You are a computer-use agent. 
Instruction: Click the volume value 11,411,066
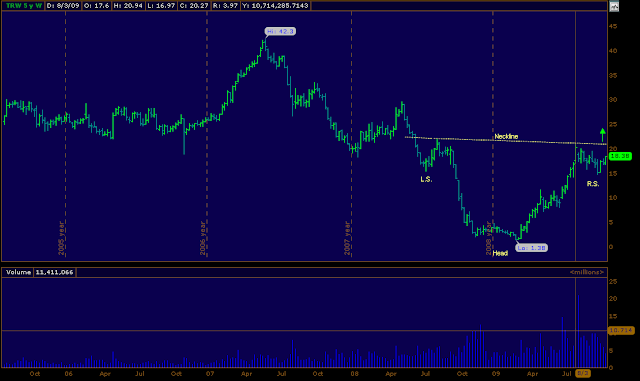coord(54,272)
